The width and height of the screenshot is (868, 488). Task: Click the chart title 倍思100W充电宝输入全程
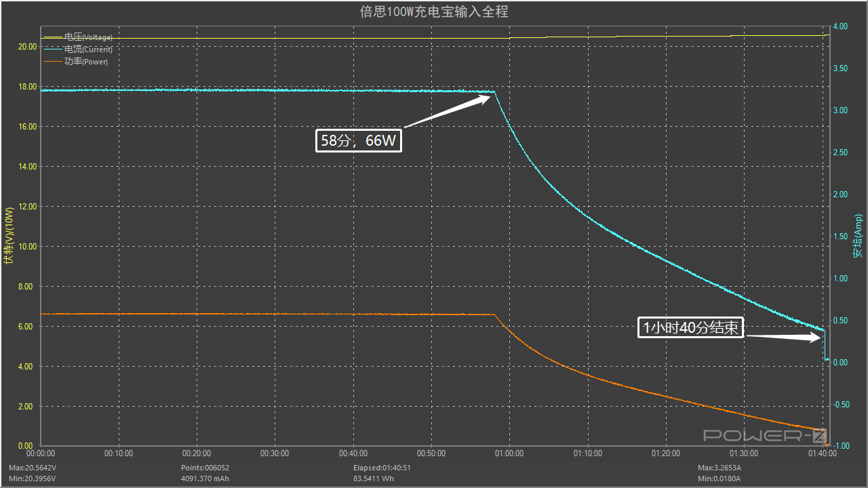click(x=434, y=12)
